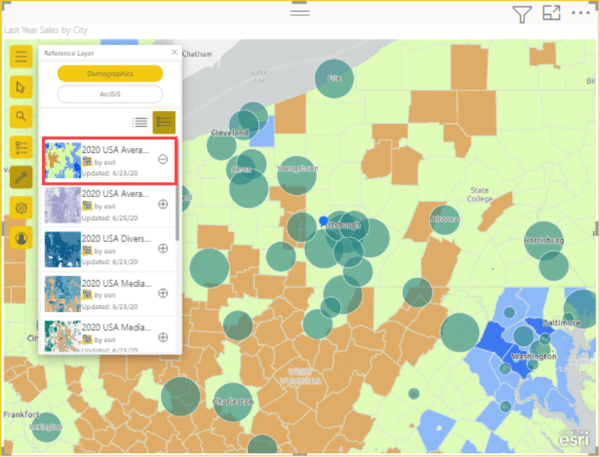Click the first 2020 USA Media layer thumbnail
Screen dimensions: 600x457
coord(62,292)
